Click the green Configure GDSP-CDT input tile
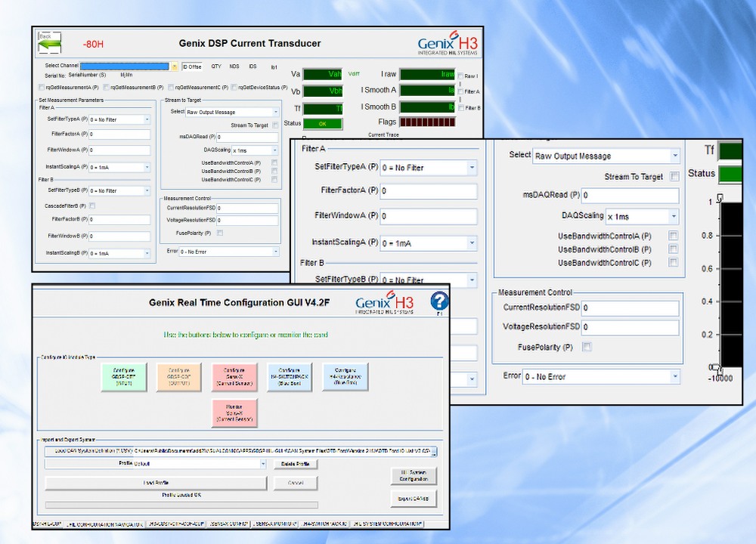This screenshot has height=544, width=756. click(123, 377)
